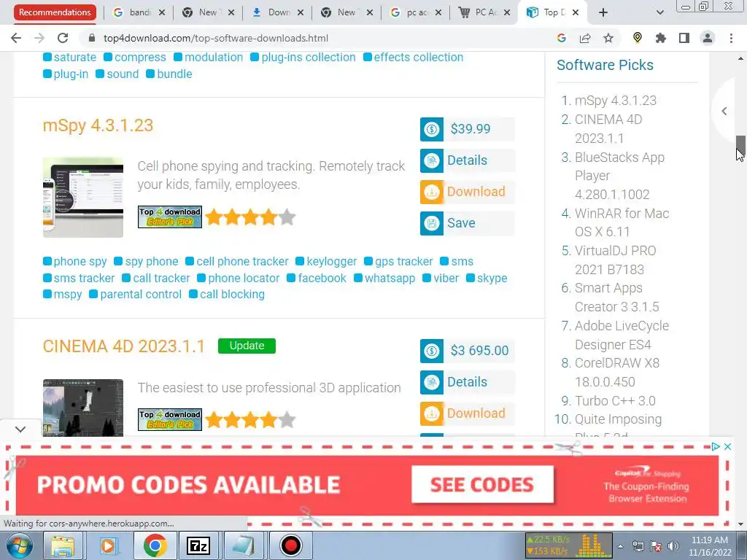The image size is (747, 560).
Task: Open the Chrome profile avatar
Action: (708, 38)
